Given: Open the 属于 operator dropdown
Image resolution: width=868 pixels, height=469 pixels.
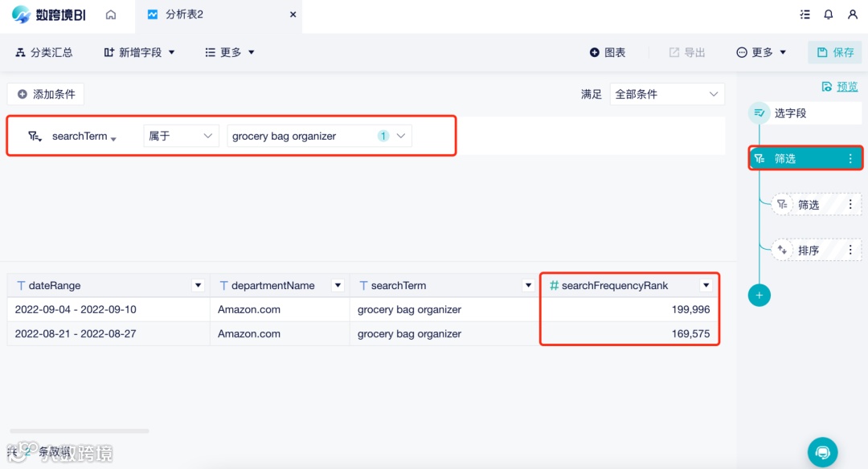Looking at the screenshot, I should click(x=181, y=136).
